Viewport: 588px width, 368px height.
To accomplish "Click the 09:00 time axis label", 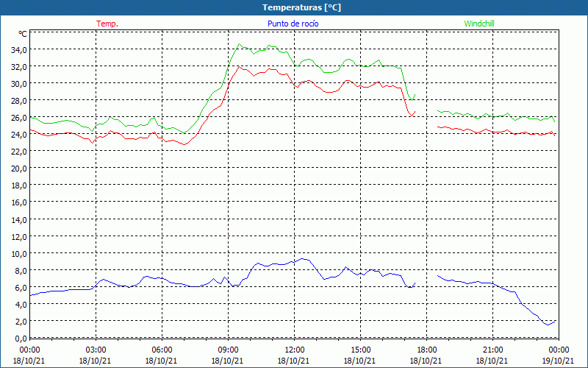I will tap(228, 350).
